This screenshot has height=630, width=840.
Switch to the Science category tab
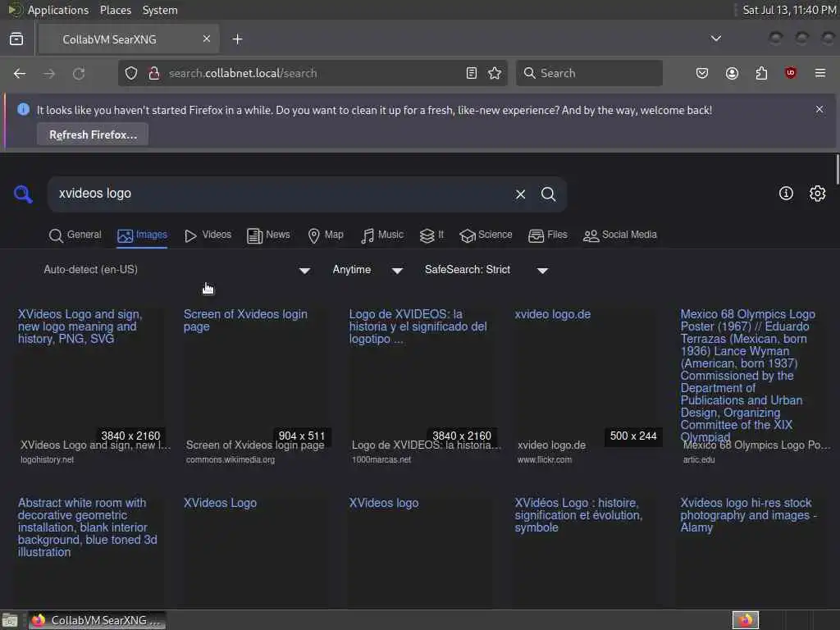pyautogui.click(x=486, y=235)
